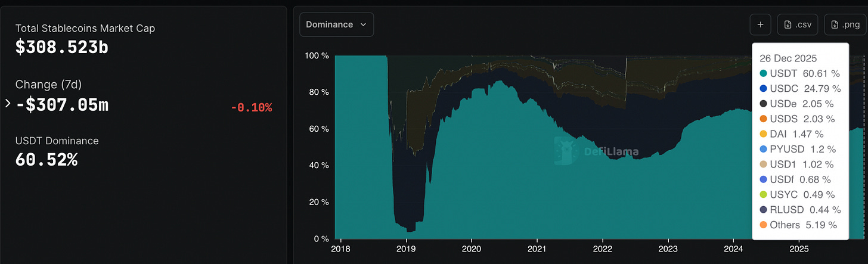The width and height of the screenshot is (868, 264).
Task: Click the $308.523b market cap value
Action: coord(62,47)
